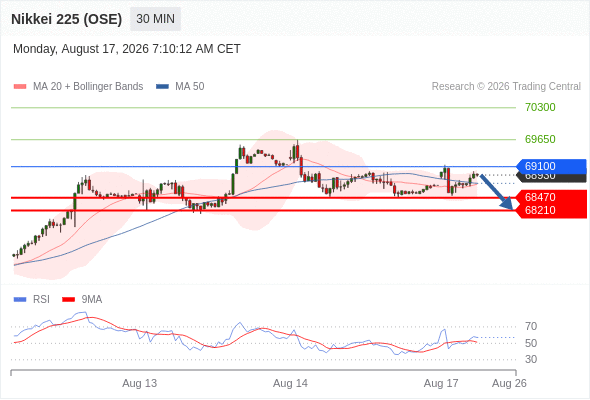Click the Research © 2026 Trading Central text

tap(506, 87)
